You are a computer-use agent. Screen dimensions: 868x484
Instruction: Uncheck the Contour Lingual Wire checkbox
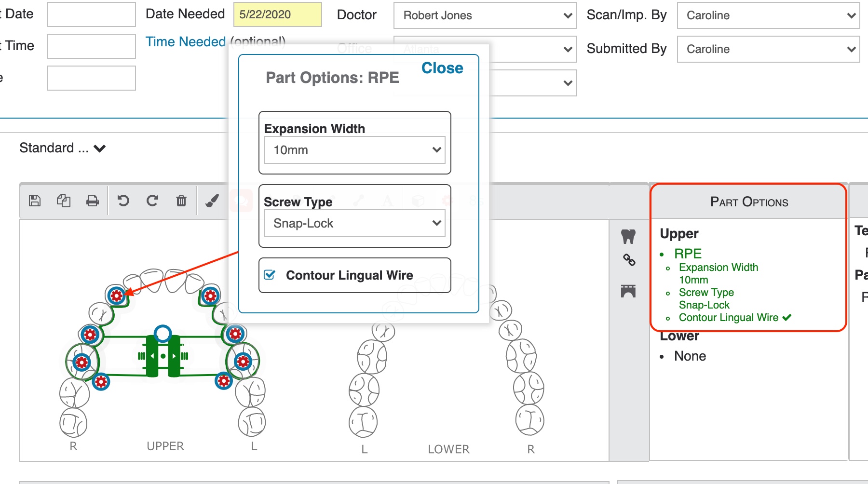pos(270,275)
